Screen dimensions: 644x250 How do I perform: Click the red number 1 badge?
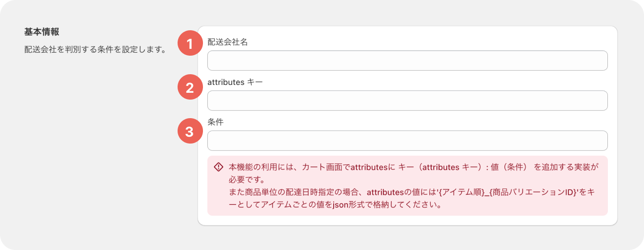(x=190, y=43)
